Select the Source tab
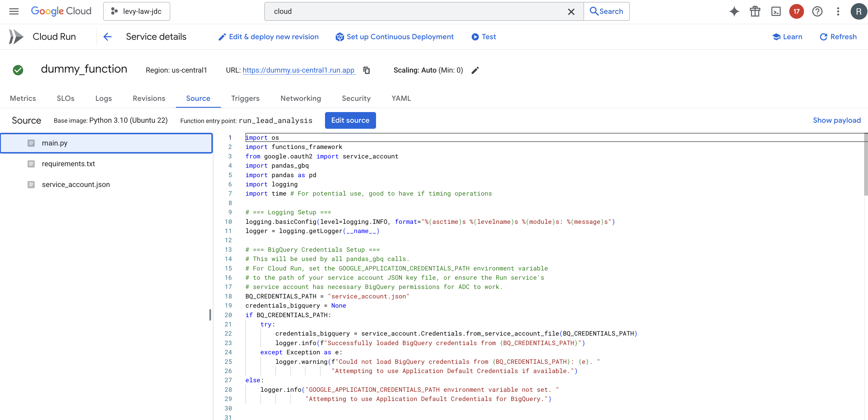 198,98
